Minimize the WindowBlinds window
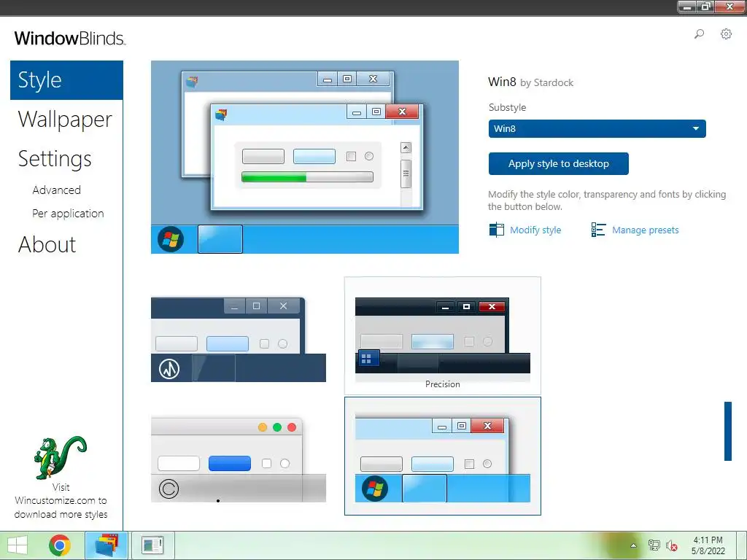Screen dimensions: 747x560 pyautogui.click(x=687, y=7)
